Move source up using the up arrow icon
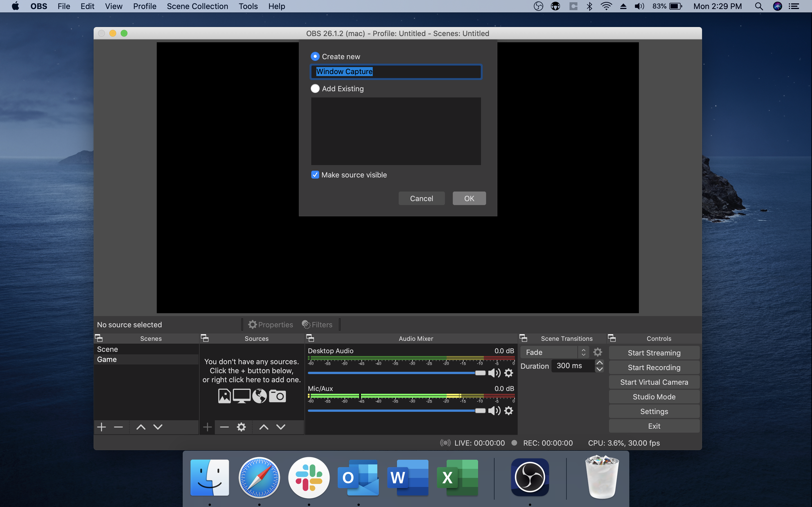The height and width of the screenshot is (507, 812). [x=264, y=426]
